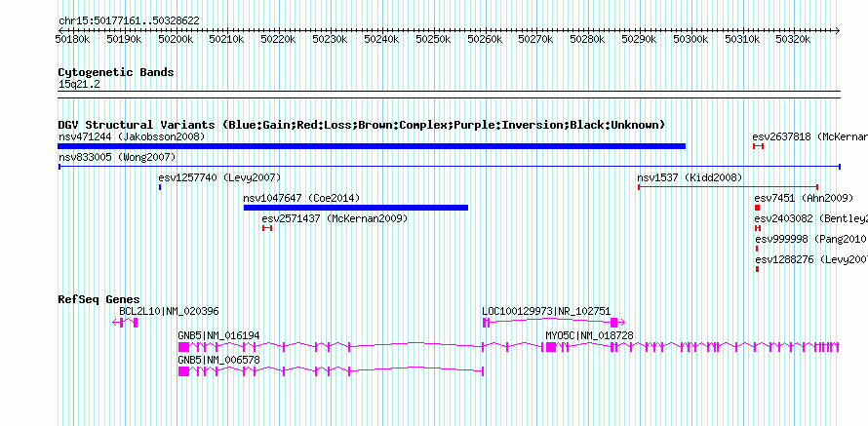868x426 pixels.
Task: Open the BCL2L10|NM_020396 gene label
Action: pyautogui.click(x=169, y=312)
